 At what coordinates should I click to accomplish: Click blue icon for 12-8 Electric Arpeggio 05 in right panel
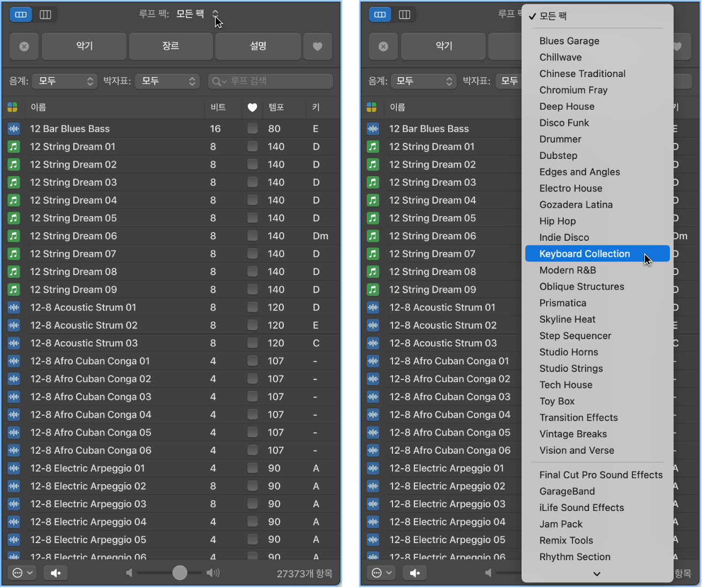(373, 539)
